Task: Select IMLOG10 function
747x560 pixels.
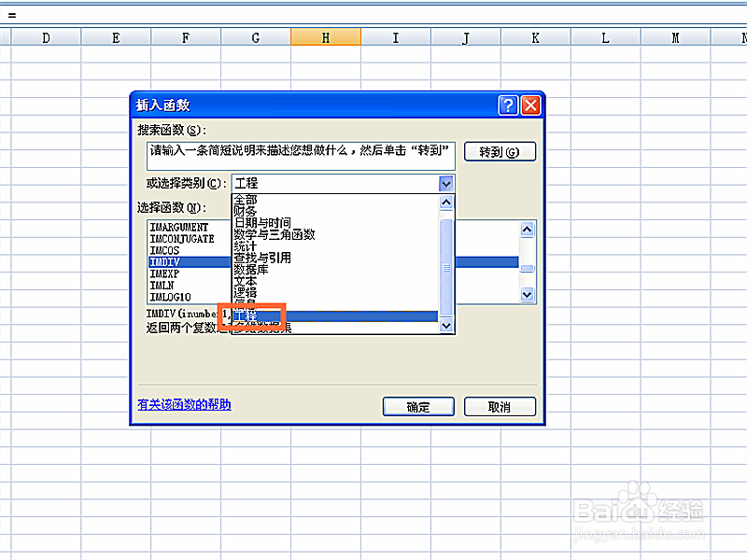Action: click(171, 297)
